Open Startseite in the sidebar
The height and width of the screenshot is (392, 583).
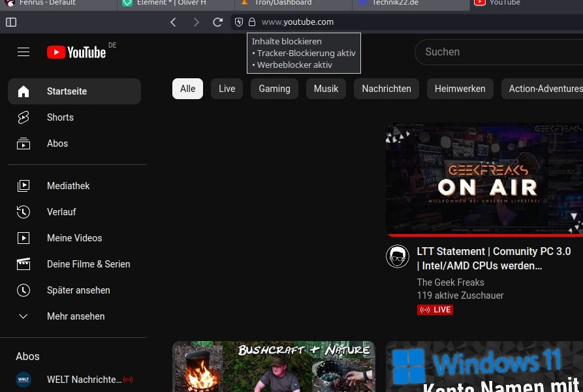pyautogui.click(x=74, y=91)
